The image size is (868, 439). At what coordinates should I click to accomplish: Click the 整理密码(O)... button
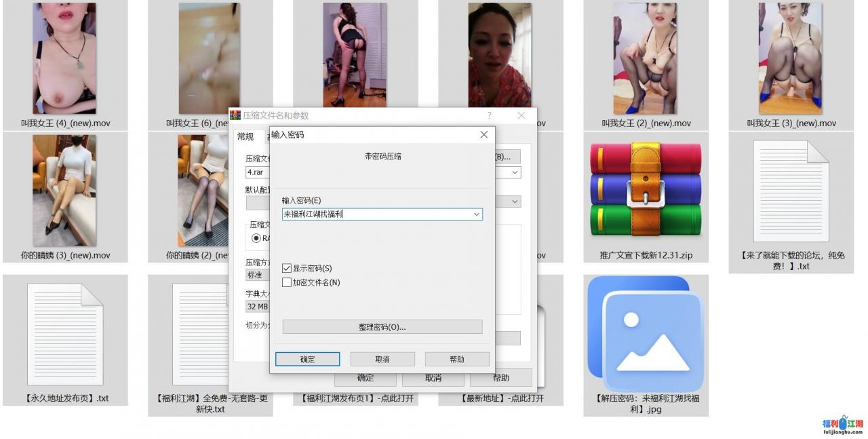click(382, 327)
